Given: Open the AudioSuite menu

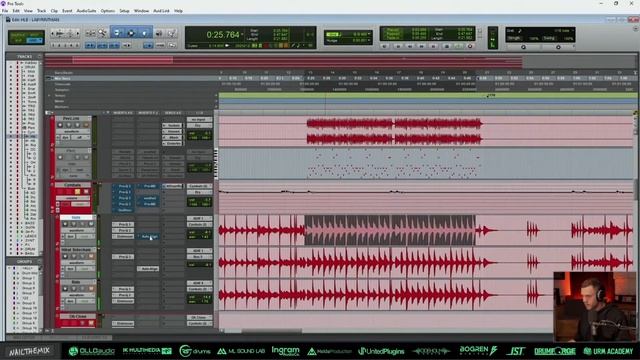Looking at the screenshot, I should pyautogui.click(x=86, y=11).
